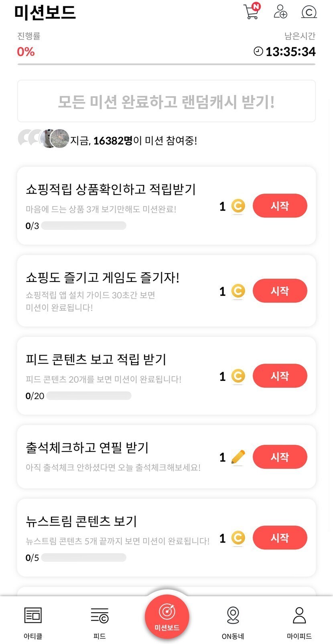
Task: Start the 쇼핑적립 상품확인 mission
Action: point(280,206)
